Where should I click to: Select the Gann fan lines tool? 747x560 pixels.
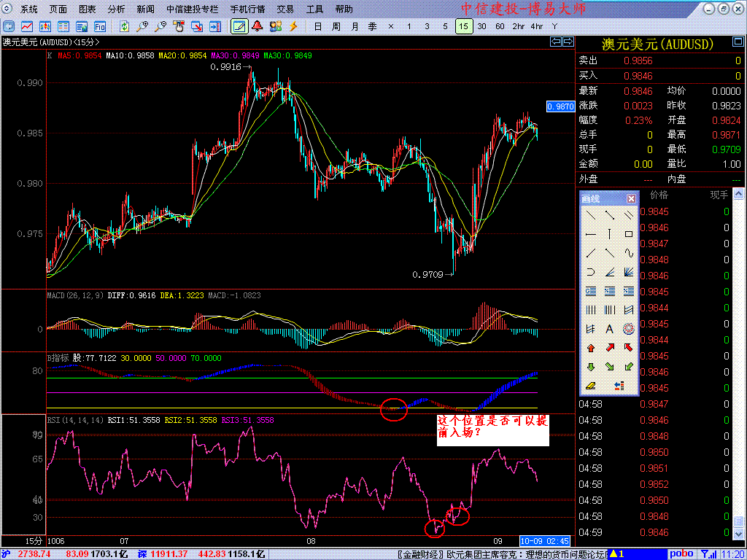pos(629,272)
